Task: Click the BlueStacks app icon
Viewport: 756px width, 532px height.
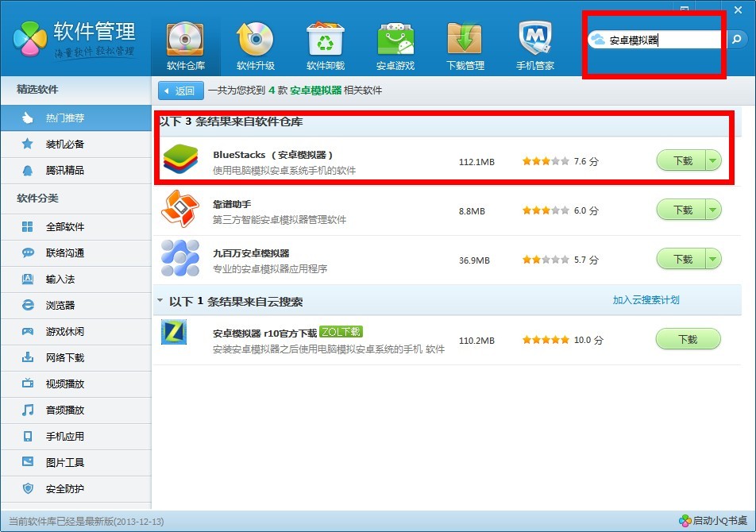Action: pos(180,160)
